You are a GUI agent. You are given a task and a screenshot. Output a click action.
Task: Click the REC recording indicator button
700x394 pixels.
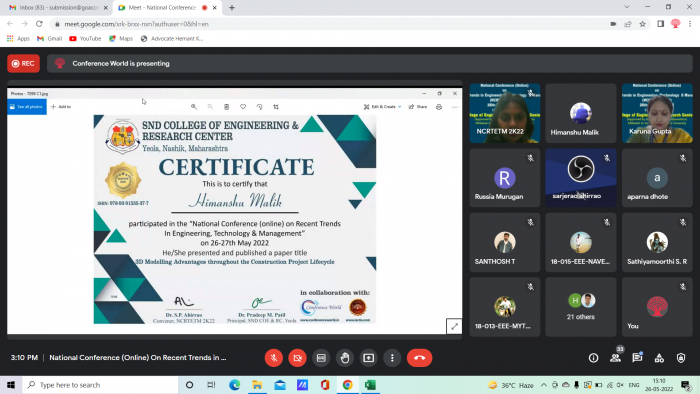pos(23,63)
